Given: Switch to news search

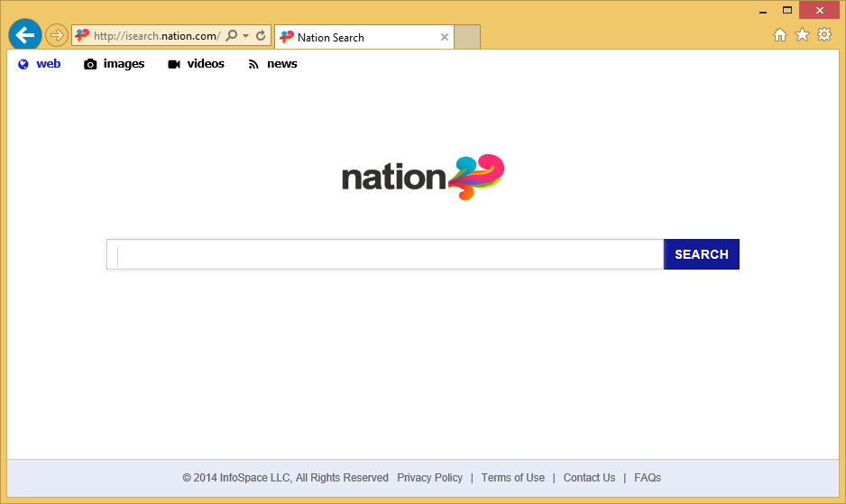Looking at the screenshot, I should click(282, 64).
